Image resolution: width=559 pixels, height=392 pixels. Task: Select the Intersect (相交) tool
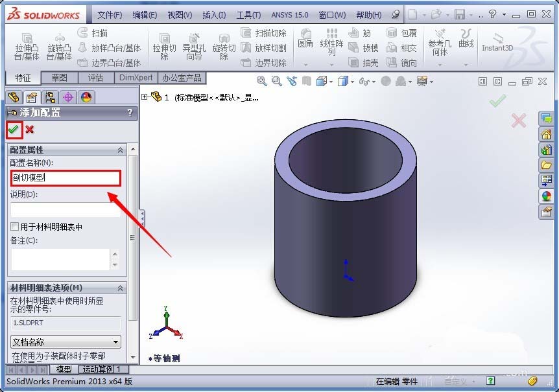pyautogui.click(x=401, y=48)
